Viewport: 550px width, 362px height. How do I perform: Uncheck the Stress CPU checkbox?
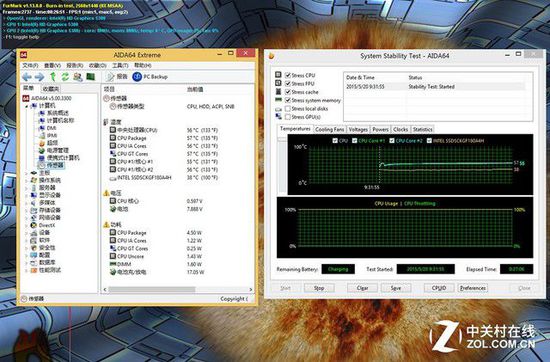(288, 75)
